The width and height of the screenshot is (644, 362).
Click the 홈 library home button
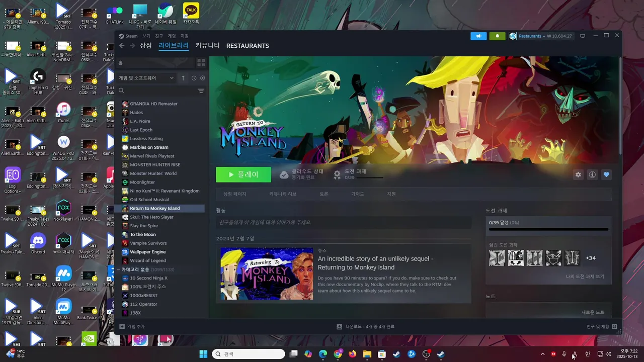pyautogui.click(x=155, y=63)
